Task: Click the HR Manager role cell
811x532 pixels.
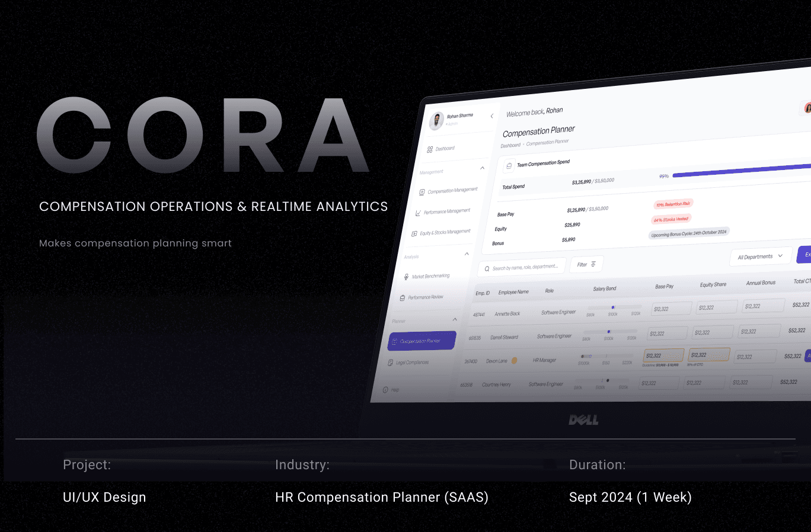Action: (x=544, y=360)
